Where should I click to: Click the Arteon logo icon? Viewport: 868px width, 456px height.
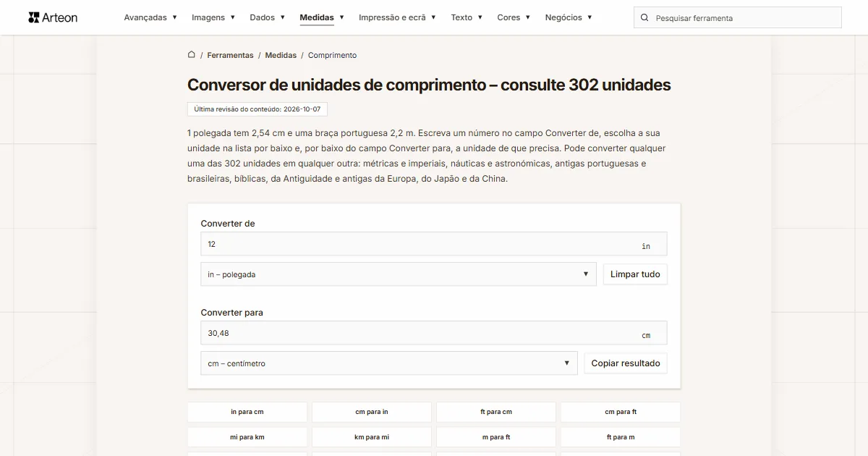click(x=33, y=17)
